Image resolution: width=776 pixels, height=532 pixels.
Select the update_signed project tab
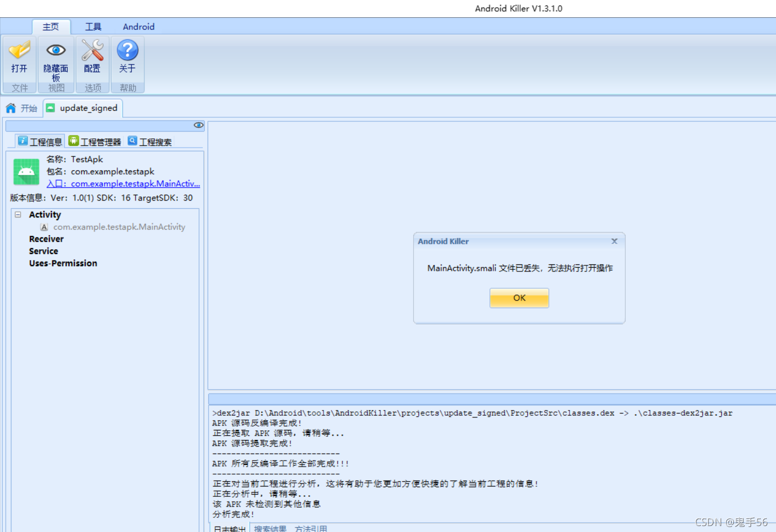(x=83, y=108)
